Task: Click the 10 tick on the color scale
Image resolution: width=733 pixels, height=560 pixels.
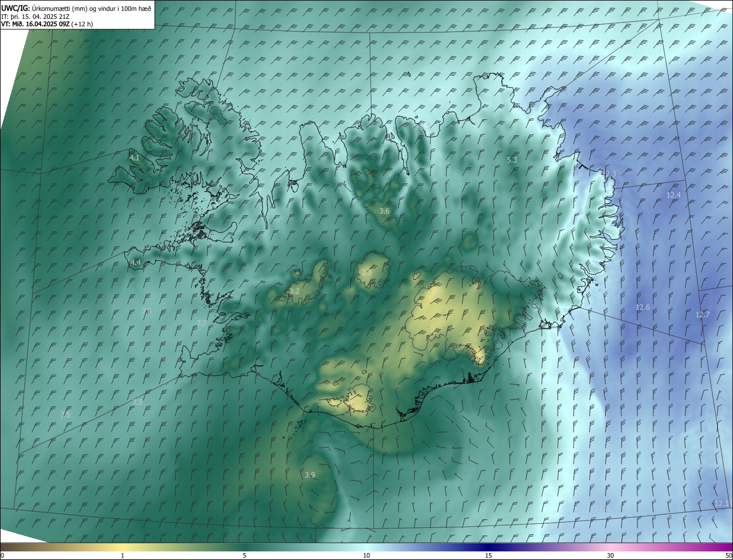Action: (x=366, y=555)
